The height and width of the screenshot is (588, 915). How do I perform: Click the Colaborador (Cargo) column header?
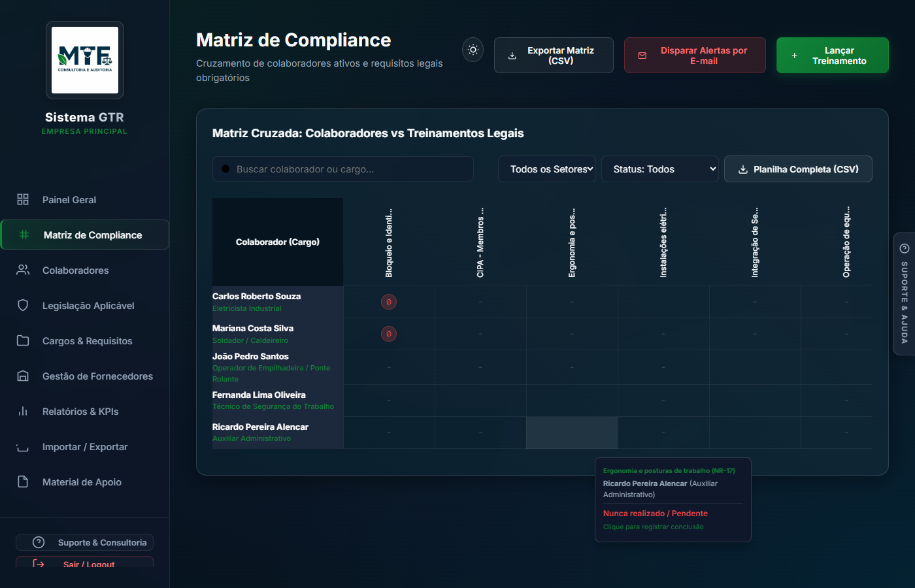click(x=278, y=242)
